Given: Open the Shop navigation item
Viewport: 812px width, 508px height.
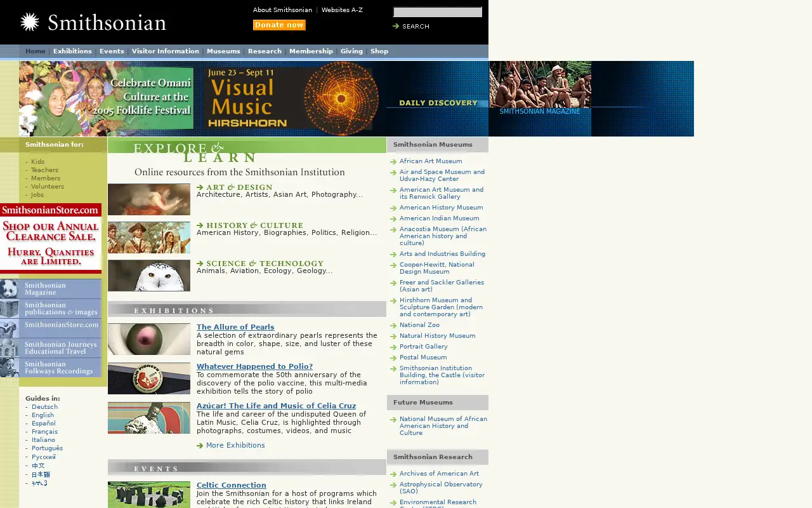Looking at the screenshot, I should [x=379, y=51].
